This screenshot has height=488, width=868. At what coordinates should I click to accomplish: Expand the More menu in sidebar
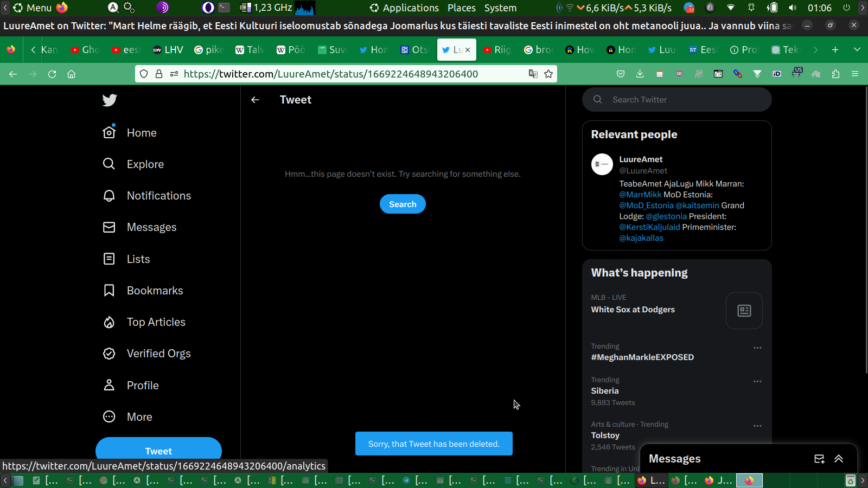[127, 417]
